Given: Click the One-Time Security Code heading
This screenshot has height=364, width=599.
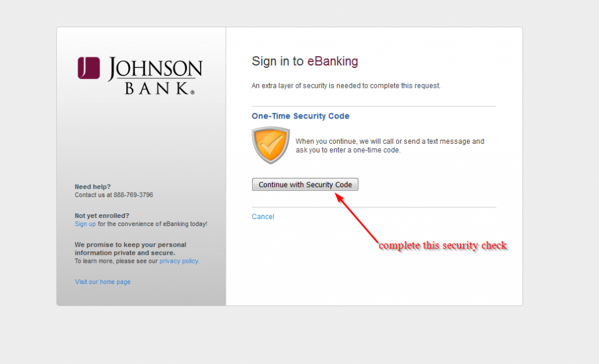Looking at the screenshot, I should 300,116.
